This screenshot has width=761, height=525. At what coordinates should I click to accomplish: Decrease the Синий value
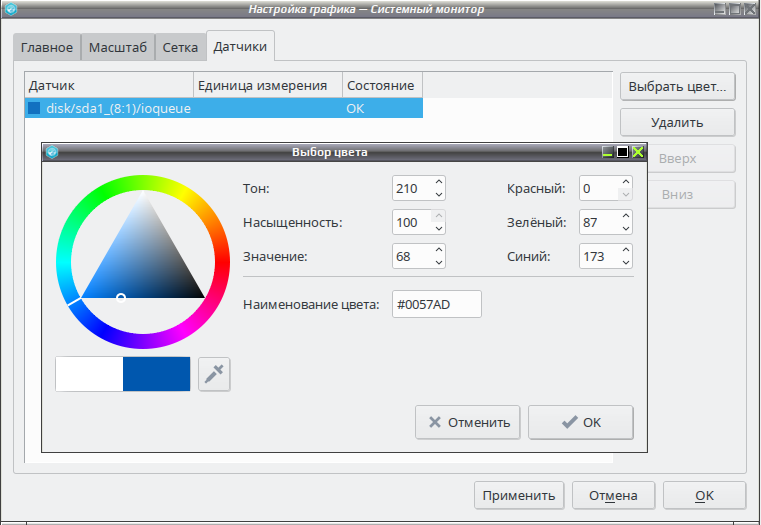[x=626, y=262]
